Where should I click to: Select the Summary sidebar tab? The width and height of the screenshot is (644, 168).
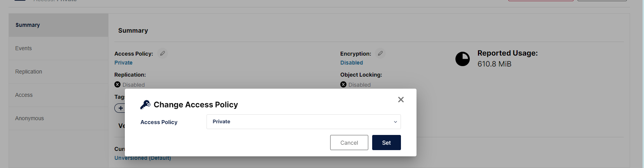58,25
